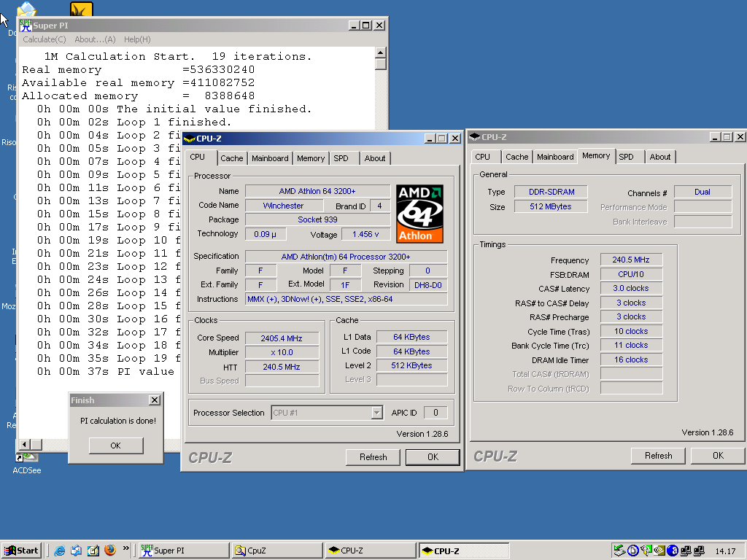Image resolution: width=747 pixels, height=560 pixels.
Task: Click the Cycle Time (Tras) value 10 clocks
Action: click(x=631, y=331)
